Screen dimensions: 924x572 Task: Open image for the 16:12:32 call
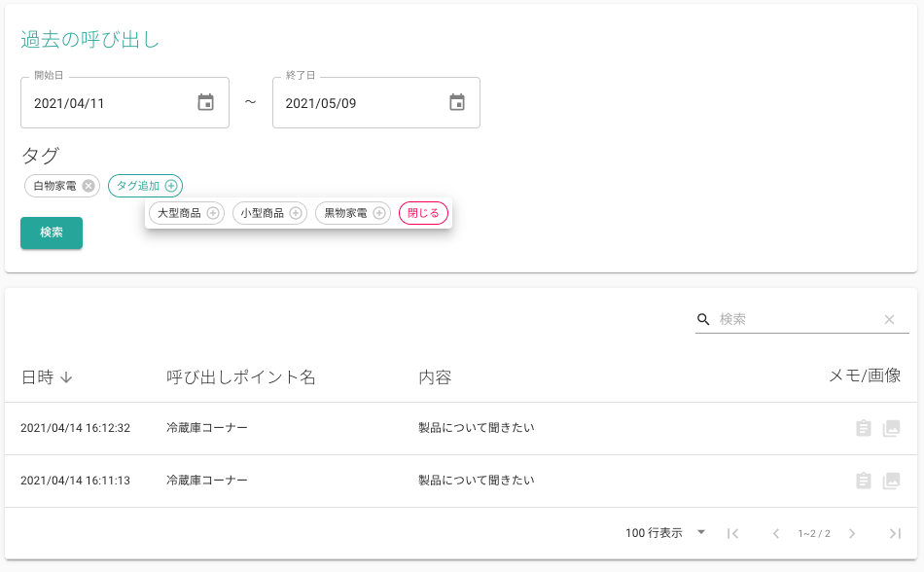[892, 428]
